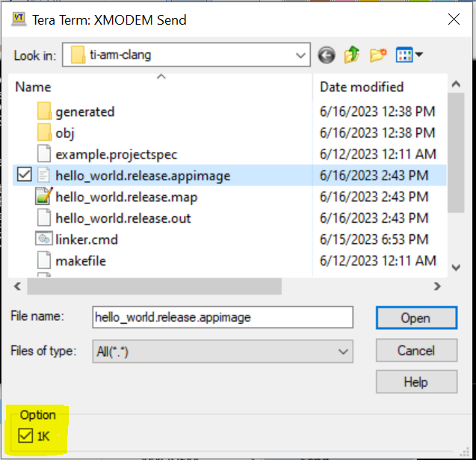Screen dimensions: 476x460
Task: Select the example.projectspec file
Action: point(116,154)
